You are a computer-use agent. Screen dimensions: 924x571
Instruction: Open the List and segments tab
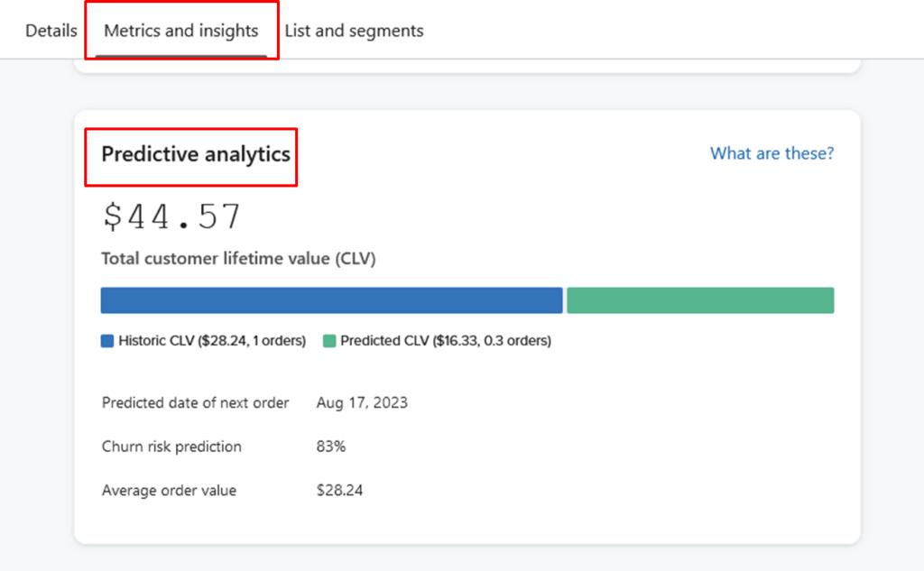354,31
